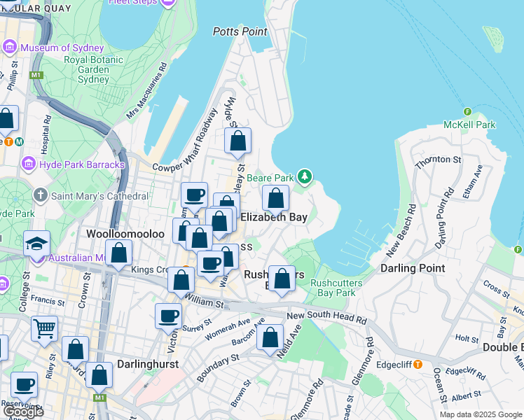Click the shopping bag marker right of Australian Museum
Screen dimensions: 524x420
tap(118, 255)
